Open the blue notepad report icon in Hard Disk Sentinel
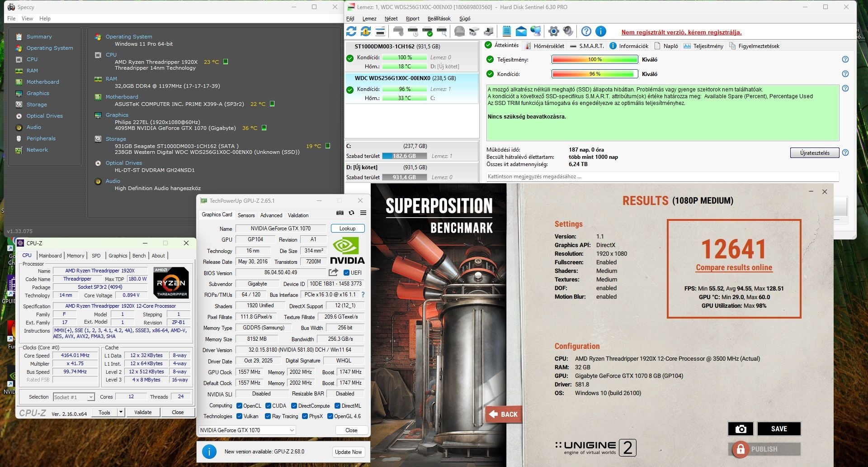 [507, 31]
